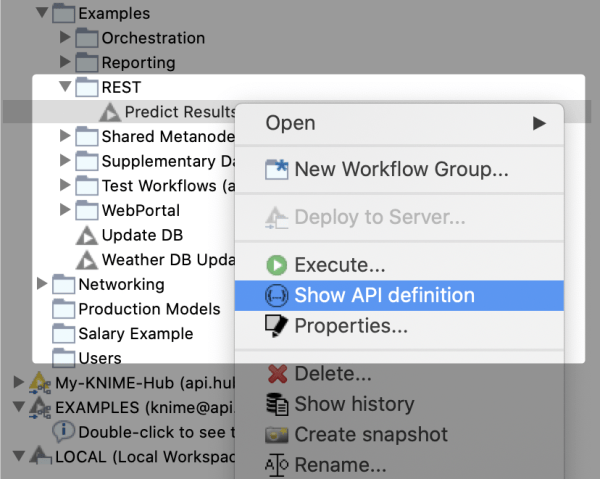Click the New Workflow Group icon

click(277, 169)
